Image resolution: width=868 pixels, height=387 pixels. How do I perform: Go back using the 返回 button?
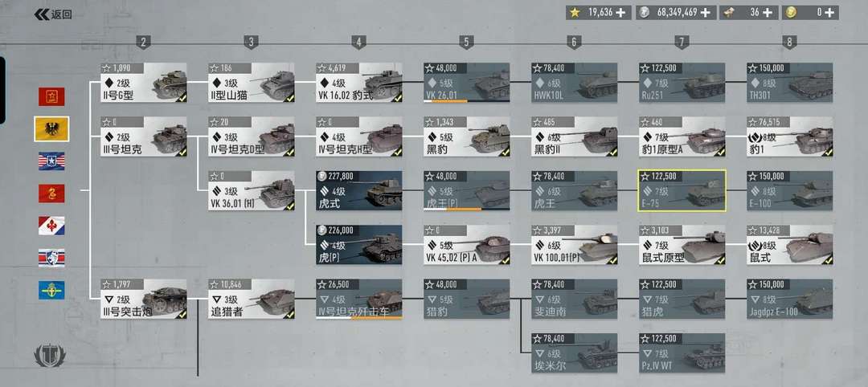coord(53,15)
